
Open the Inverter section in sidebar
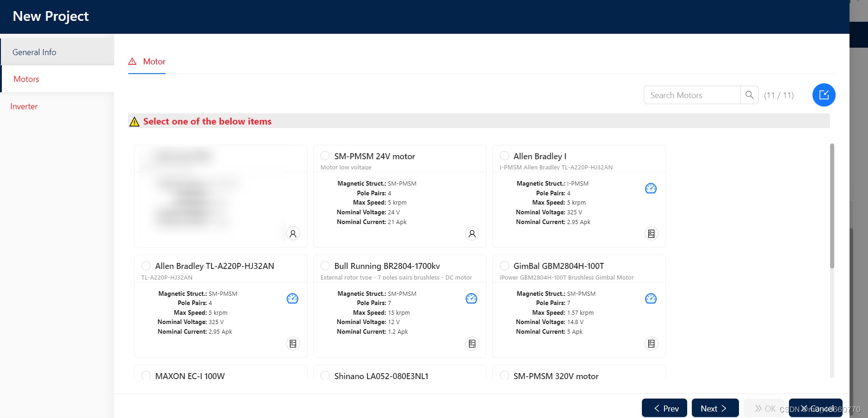57,106
